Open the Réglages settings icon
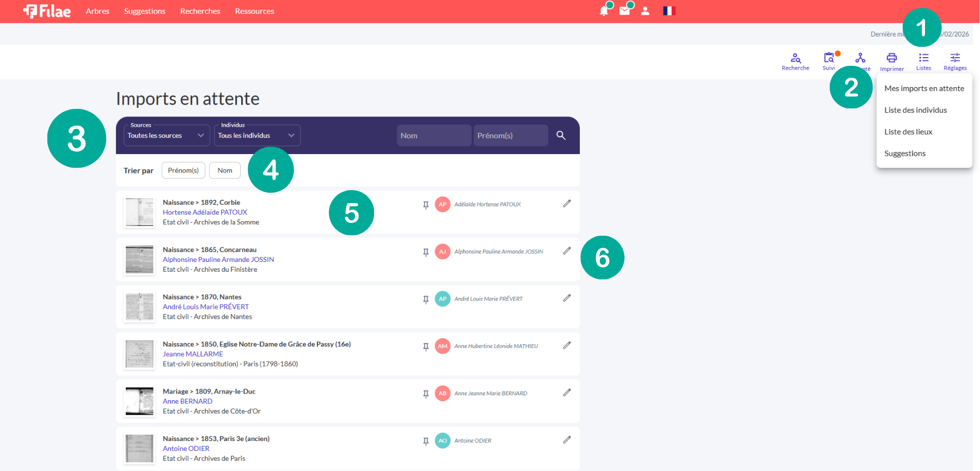The image size is (980, 471). [955, 61]
